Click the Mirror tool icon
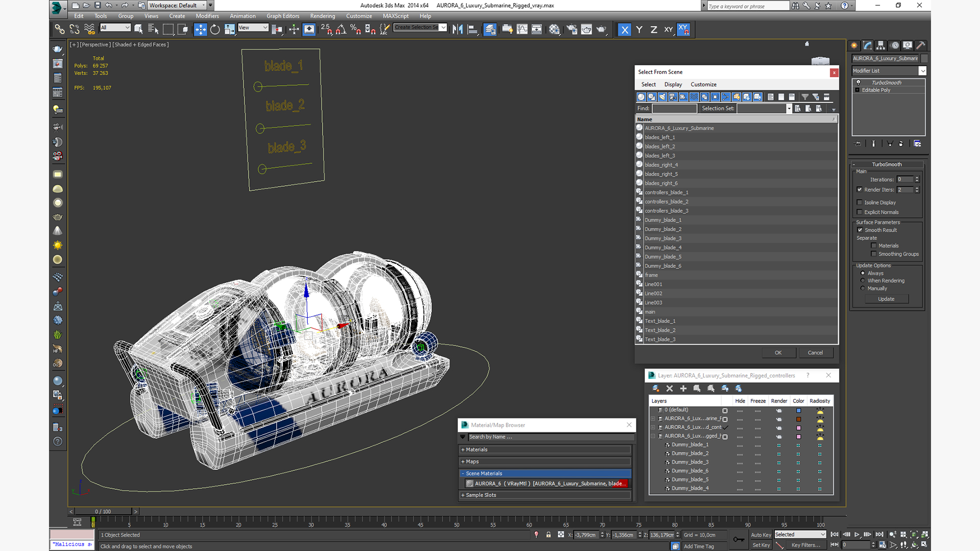Screen dimensions: 980x551 [x=457, y=30]
